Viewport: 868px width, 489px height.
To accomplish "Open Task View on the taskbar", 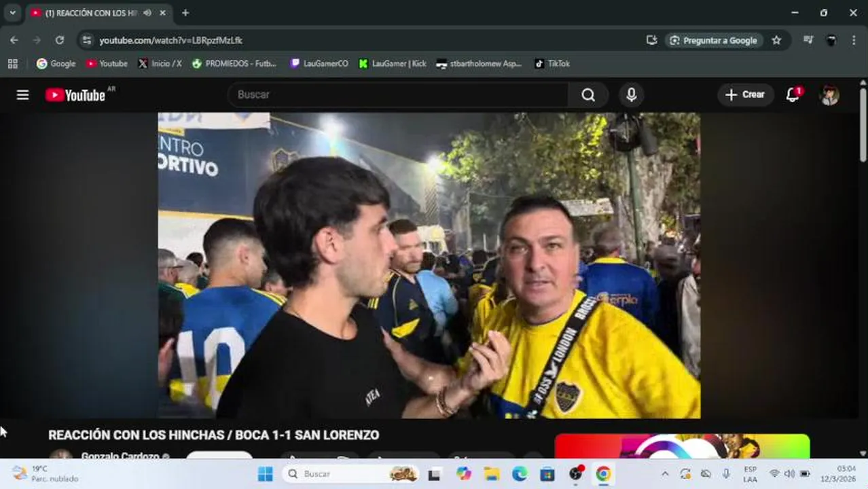I will coord(434,474).
